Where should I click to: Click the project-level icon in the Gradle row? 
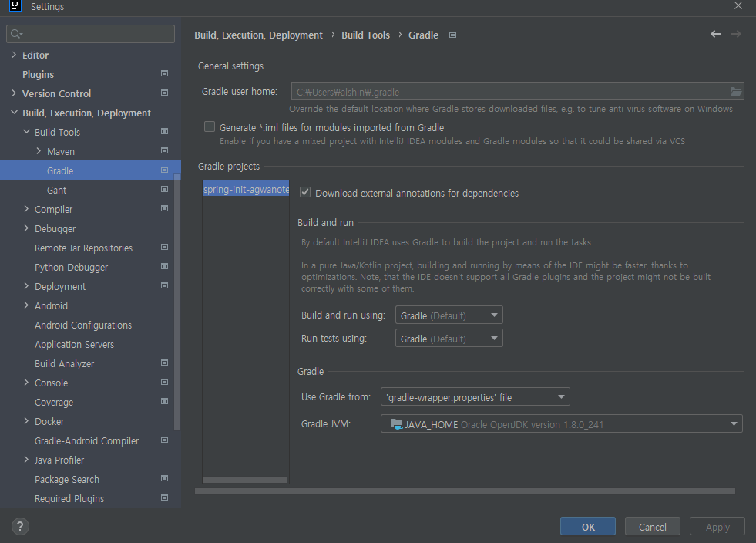click(x=164, y=170)
